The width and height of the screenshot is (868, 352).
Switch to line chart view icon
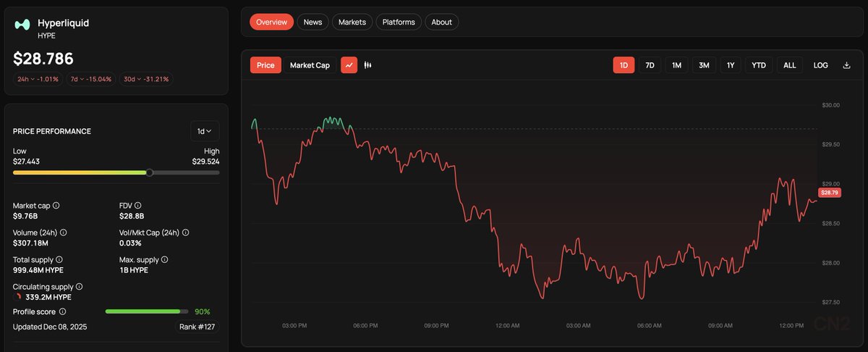(349, 65)
